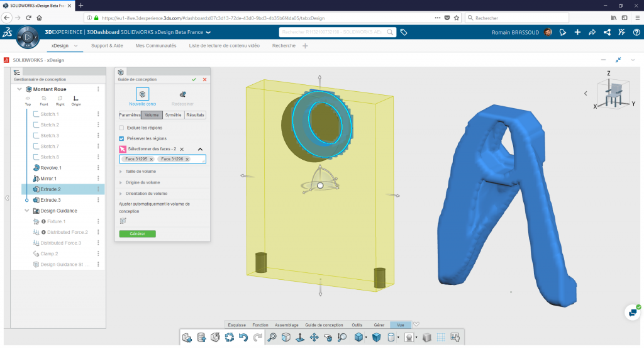644x349 pixels.
Task: Open the Esquisse toolbar tab
Action: tap(237, 324)
